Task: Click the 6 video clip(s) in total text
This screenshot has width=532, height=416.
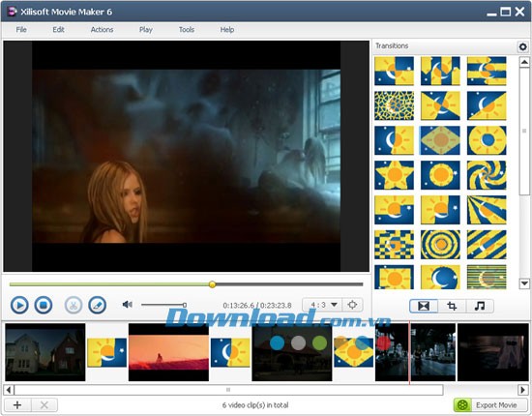Action: point(255,405)
